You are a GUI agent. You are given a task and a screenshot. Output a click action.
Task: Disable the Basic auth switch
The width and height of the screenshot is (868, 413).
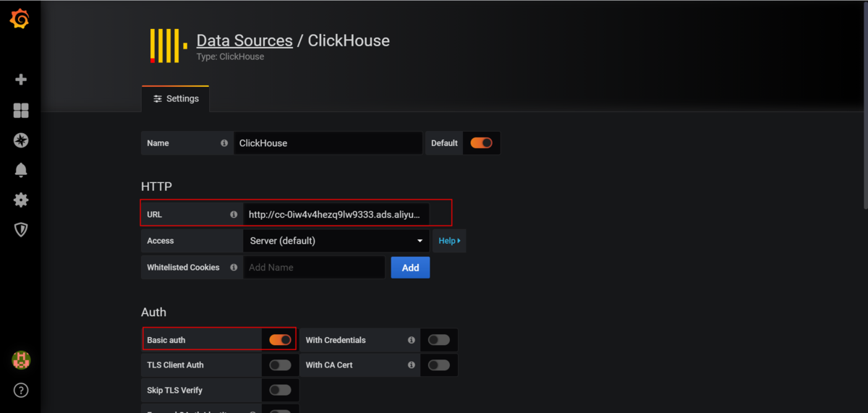[x=280, y=340]
